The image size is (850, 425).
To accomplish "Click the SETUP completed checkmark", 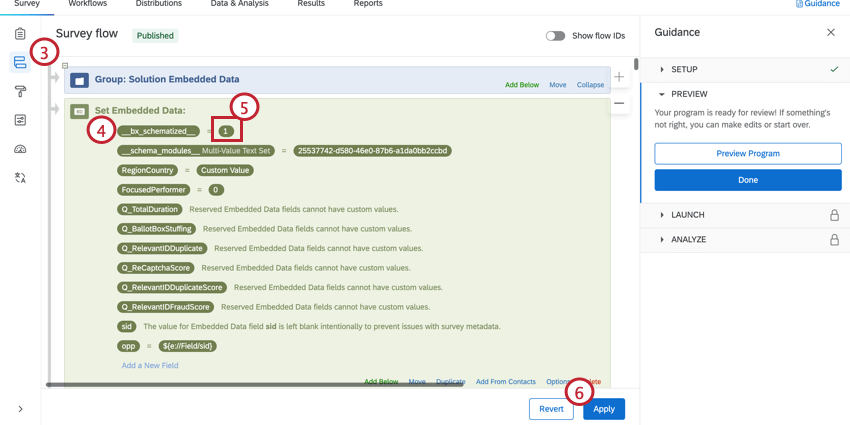I will (x=834, y=69).
